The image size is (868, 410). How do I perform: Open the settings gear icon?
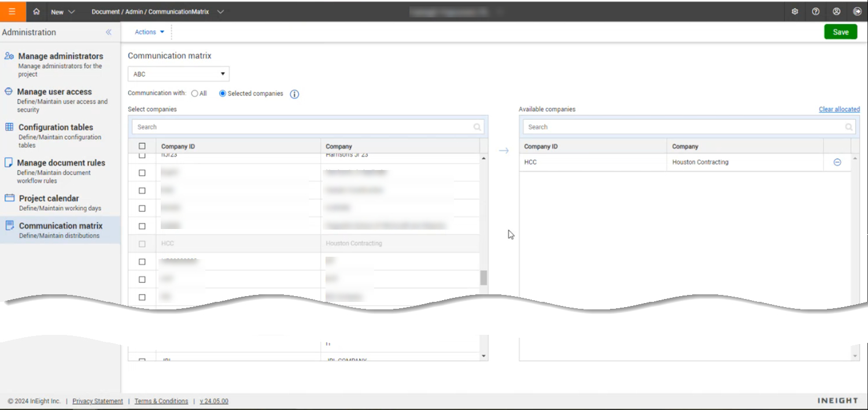[795, 12]
